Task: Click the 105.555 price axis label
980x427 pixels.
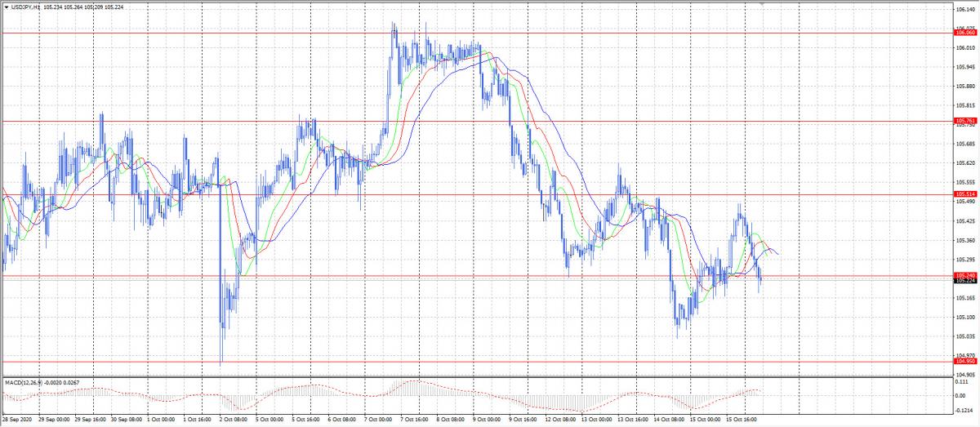Action: click(x=965, y=182)
